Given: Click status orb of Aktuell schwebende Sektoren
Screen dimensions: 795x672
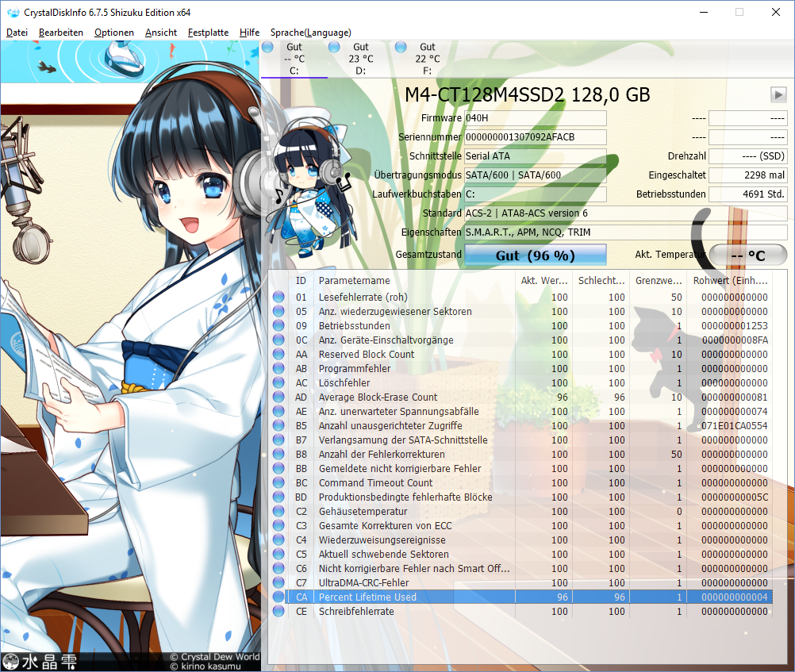Looking at the screenshot, I should tap(278, 554).
